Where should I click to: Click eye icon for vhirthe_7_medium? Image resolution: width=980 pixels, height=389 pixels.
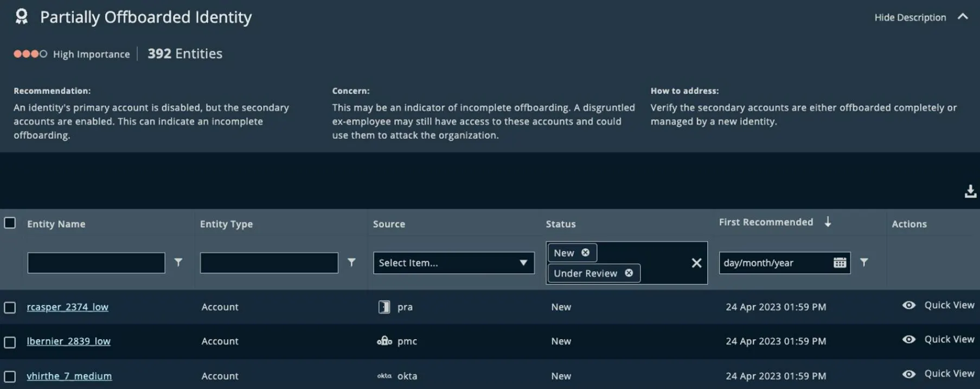point(909,374)
